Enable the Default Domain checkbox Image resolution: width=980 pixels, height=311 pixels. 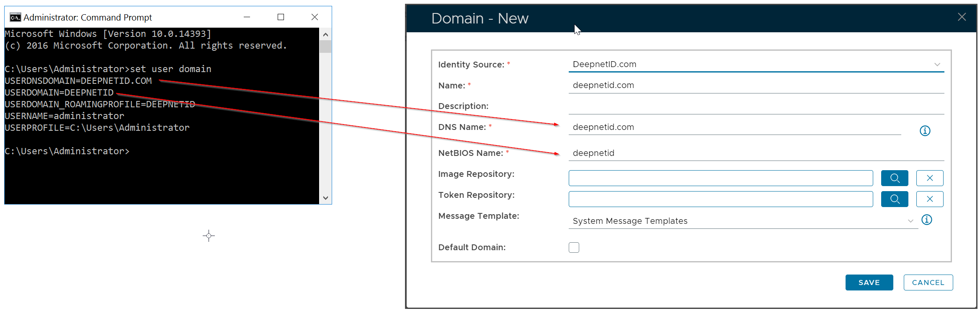point(574,247)
